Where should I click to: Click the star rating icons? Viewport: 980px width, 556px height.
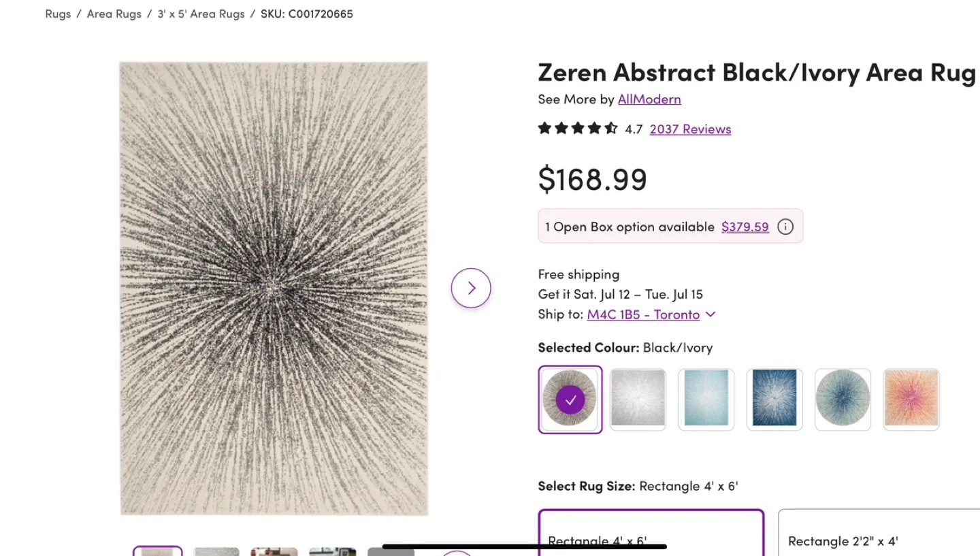click(x=578, y=129)
